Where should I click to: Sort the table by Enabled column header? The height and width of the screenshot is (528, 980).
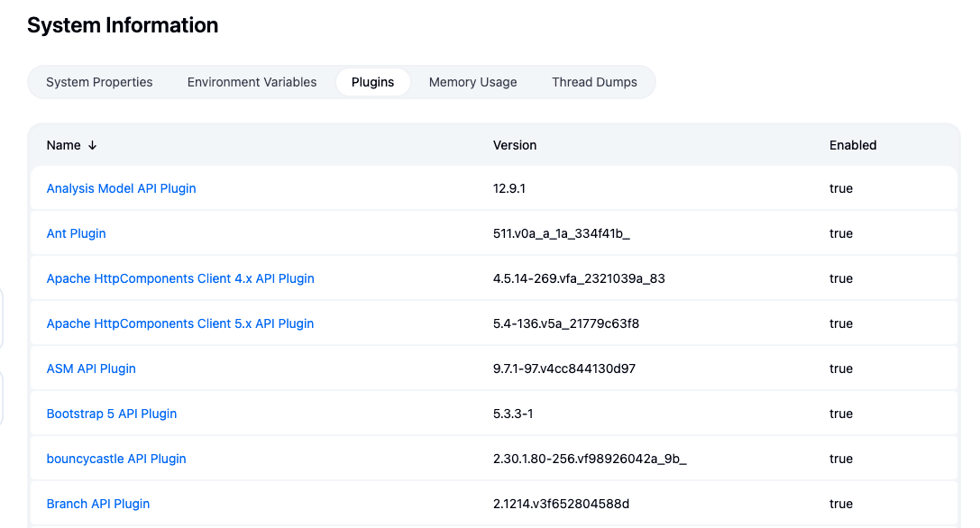point(852,145)
